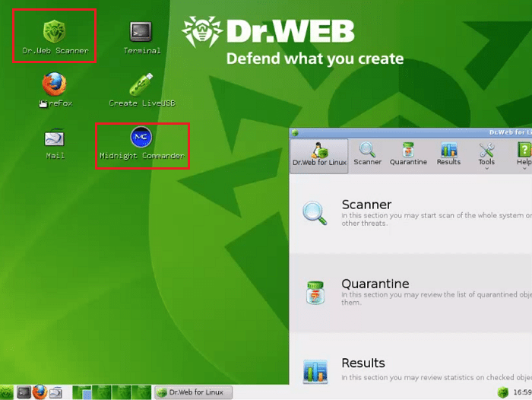Open the large Scanner section in main panel
Image resolution: width=532 pixels, height=400 pixels.
tap(410, 214)
